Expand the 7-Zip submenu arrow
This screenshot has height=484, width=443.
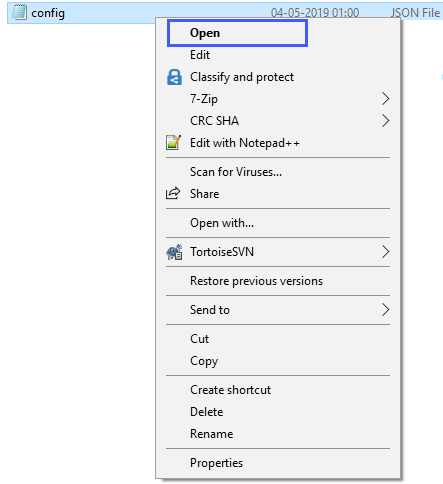(385, 99)
